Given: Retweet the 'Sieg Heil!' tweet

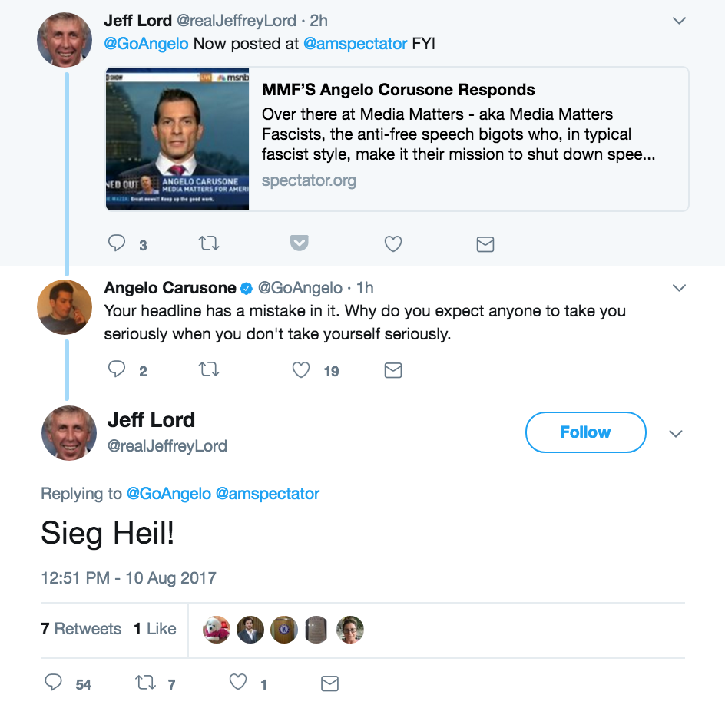Looking at the screenshot, I should (x=145, y=683).
